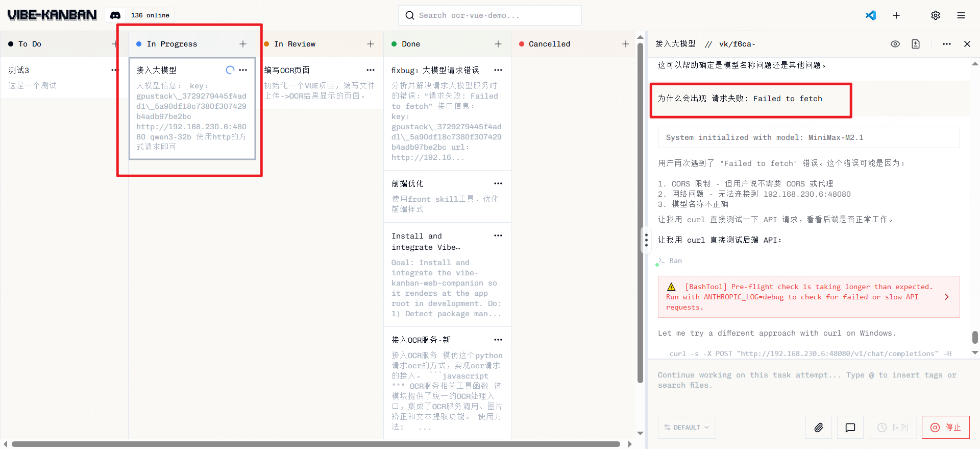Screen dimensions: 980x449
Task: Attach a file with paperclip icon
Action: (x=819, y=428)
